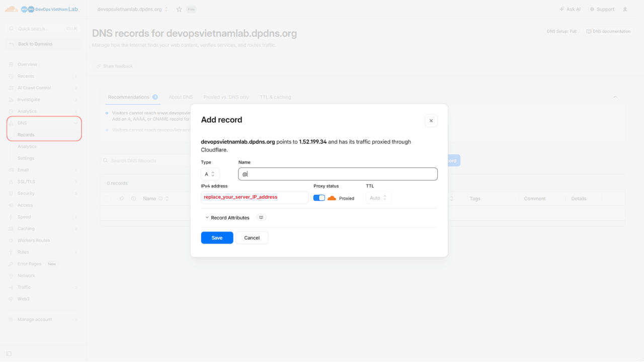Click the top-level Analytics sidebar icon
Screen dimensions: 644x362
coord(11,111)
